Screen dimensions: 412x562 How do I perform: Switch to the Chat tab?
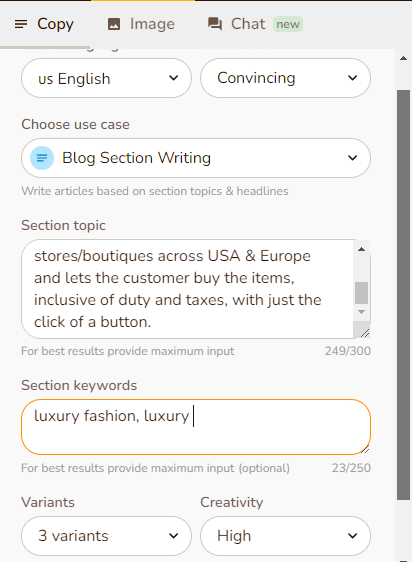click(255, 24)
